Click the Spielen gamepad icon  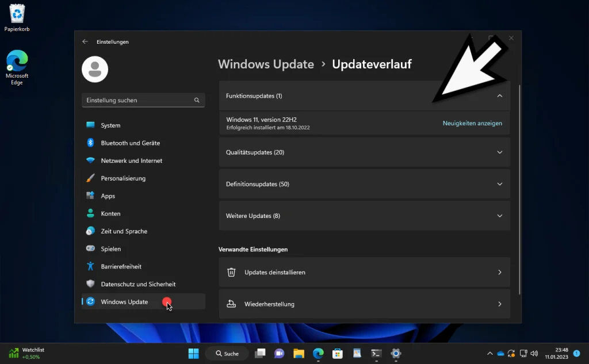90,248
